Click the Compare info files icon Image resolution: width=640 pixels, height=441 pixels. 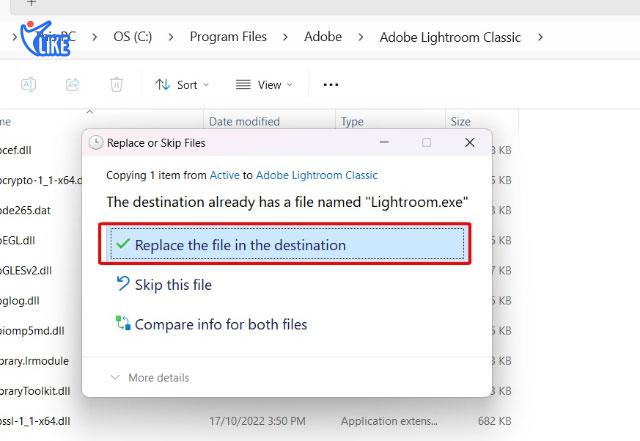coord(123,324)
